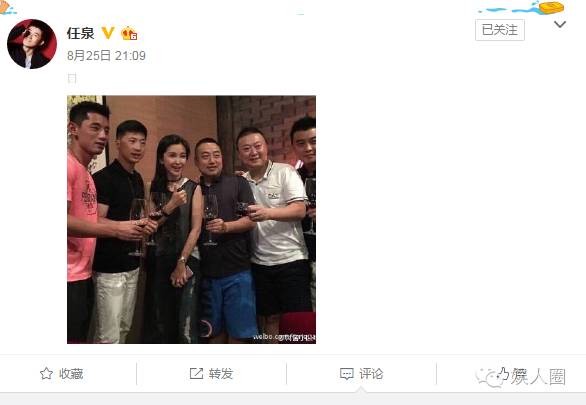Image resolution: width=586 pixels, height=405 pixels.
Task: Click the WeChat logo watermark icon
Action: pyautogui.click(x=487, y=377)
